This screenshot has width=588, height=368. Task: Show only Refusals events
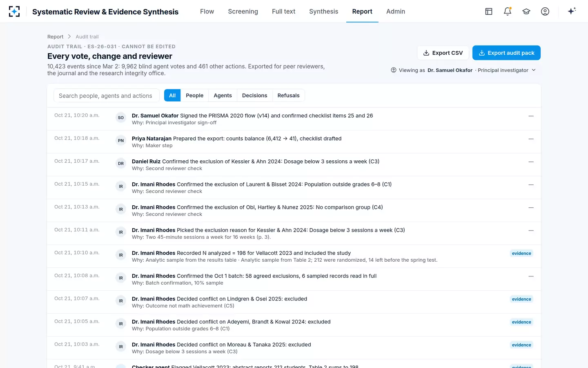(x=288, y=95)
